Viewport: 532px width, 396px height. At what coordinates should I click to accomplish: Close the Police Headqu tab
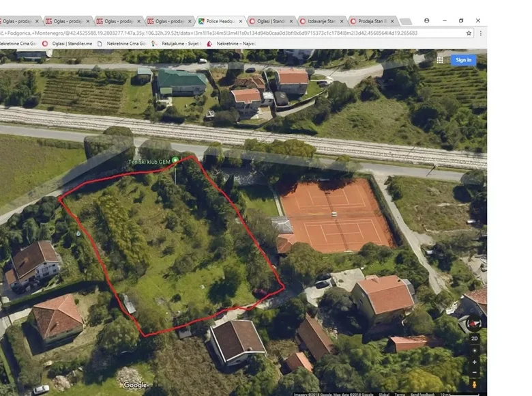241,21
